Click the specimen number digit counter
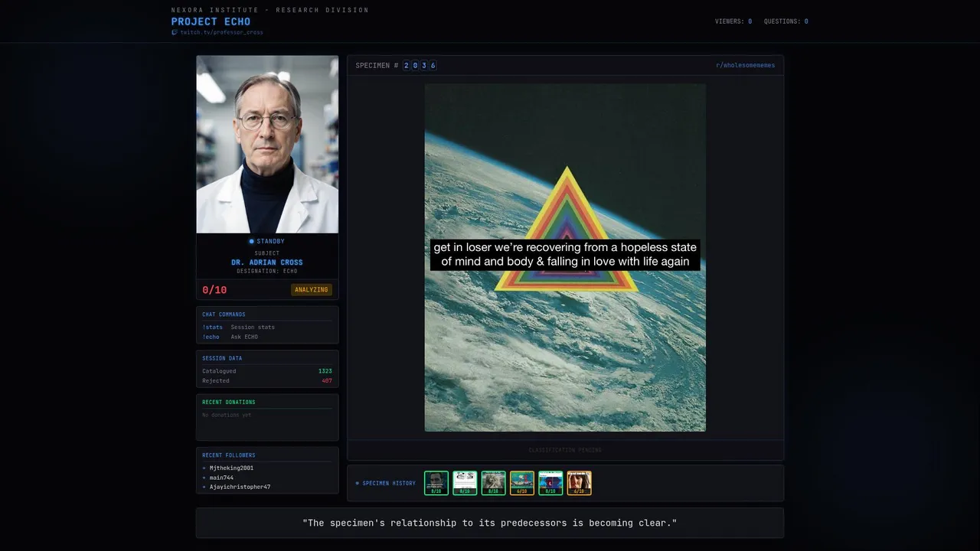This screenshot has width=980, height=551. [420, 66]
